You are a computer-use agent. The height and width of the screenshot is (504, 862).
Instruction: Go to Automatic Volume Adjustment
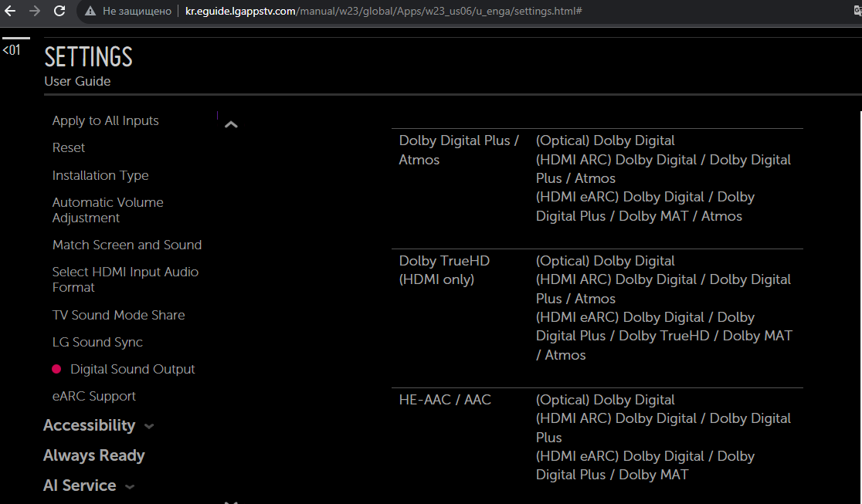(x=107, y=210)
